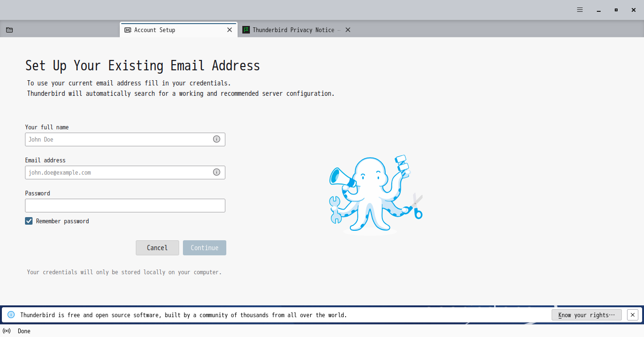
Task: Uncheck the Remember password checkbox
Action: pos(29,221)
